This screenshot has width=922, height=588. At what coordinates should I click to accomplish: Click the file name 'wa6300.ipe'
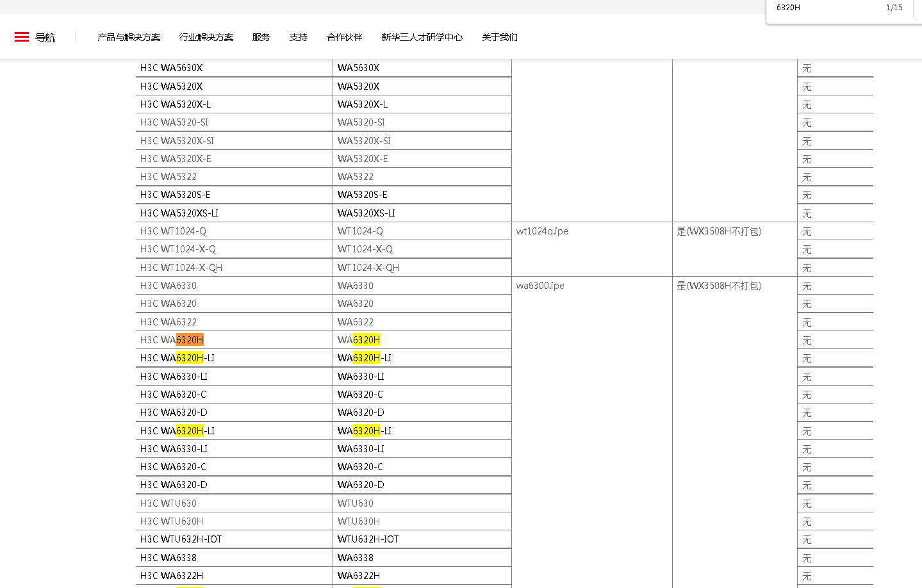pyautogui.click(x=540, y=286)
